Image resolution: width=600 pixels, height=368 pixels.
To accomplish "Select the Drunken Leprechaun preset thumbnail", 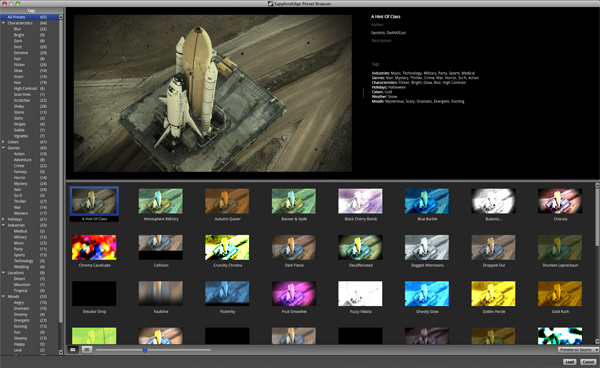I will (x=560, y=248).
